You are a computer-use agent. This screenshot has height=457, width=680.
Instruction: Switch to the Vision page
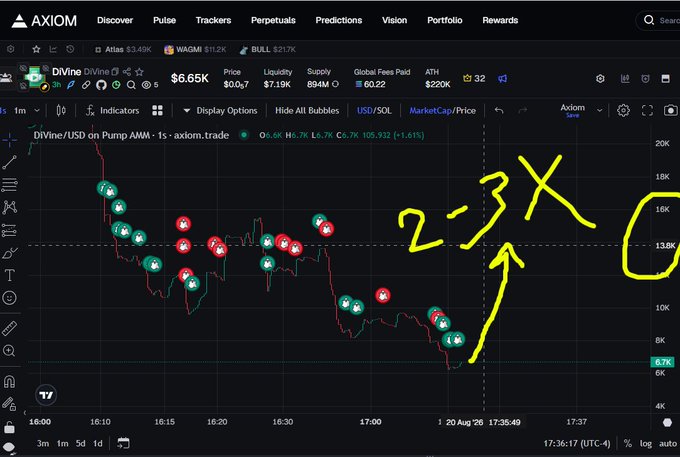394,20
